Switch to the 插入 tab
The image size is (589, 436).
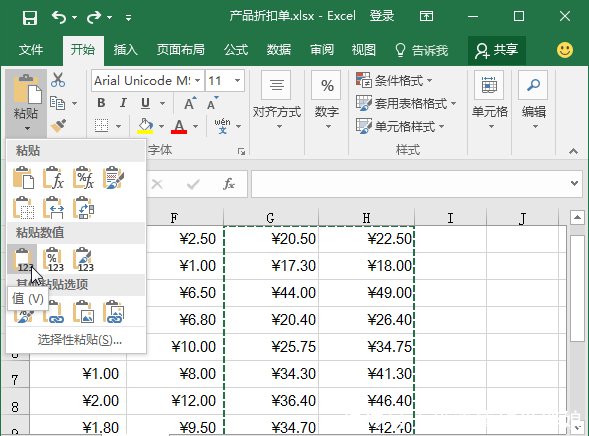point(125,50)
